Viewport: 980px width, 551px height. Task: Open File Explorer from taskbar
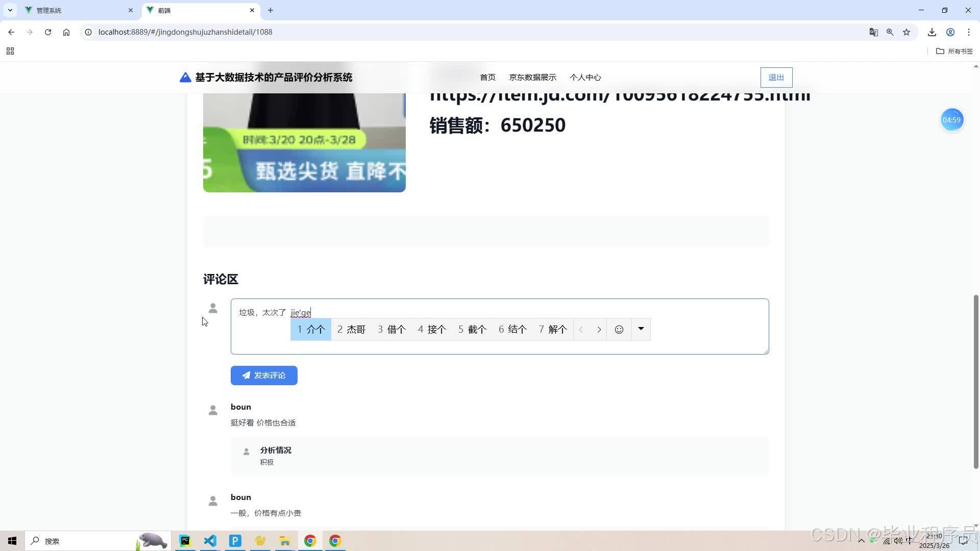click(x=285, y=541)
